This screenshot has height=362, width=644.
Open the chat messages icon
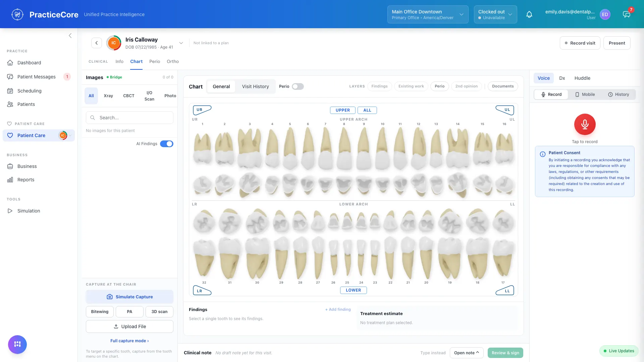626,14
